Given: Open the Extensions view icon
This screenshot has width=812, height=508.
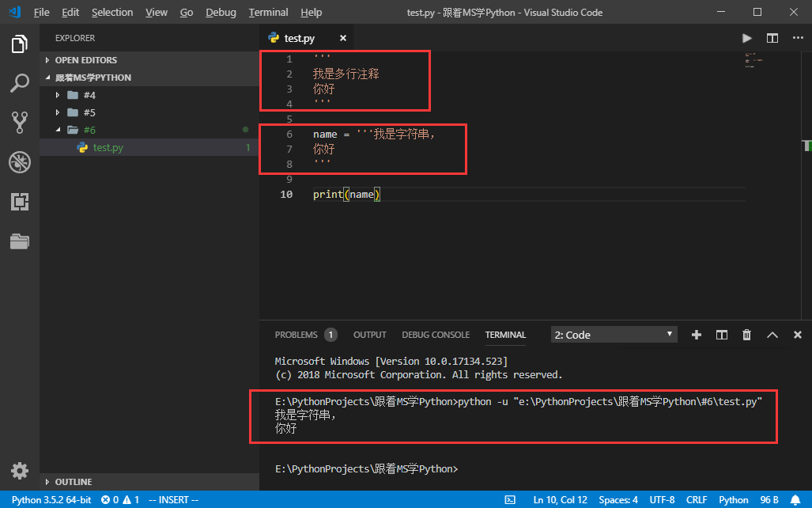Looking at the screenshot, I should click(20, 202).
